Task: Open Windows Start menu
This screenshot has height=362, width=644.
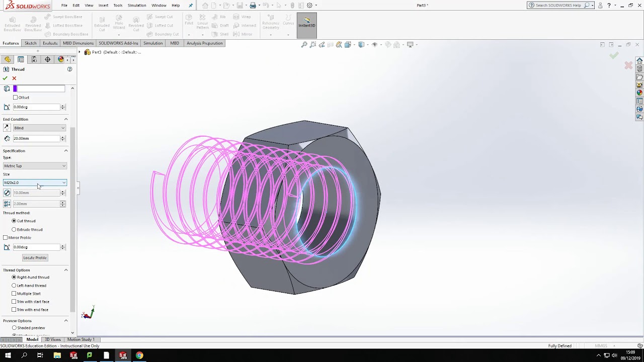Action: [8, 355]
